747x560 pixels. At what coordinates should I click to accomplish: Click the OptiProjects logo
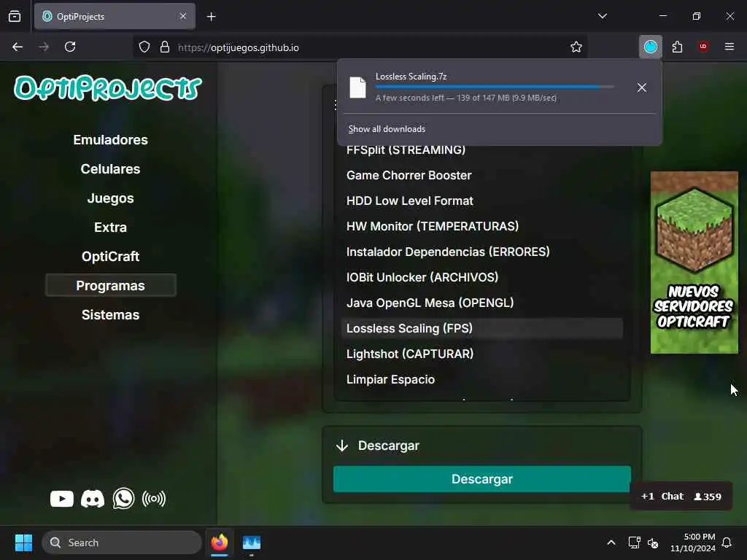[108, 88]
